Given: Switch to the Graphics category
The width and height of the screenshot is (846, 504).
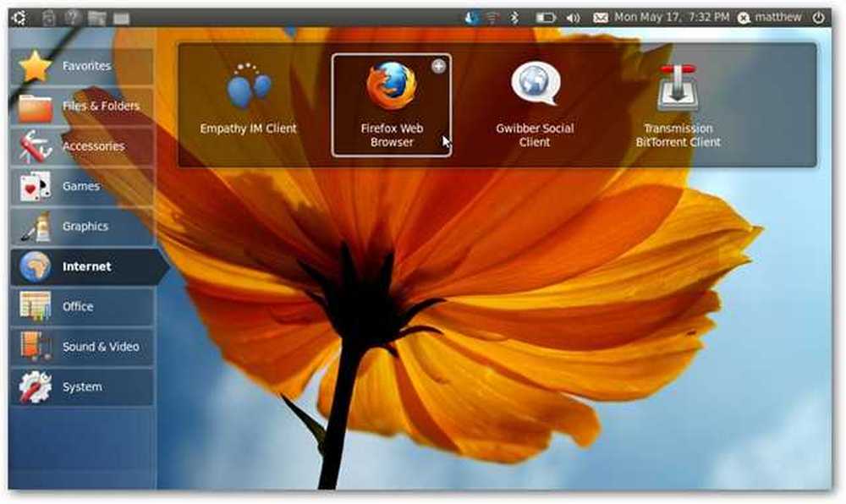Looking at the screenshot, I should (82, 227).
